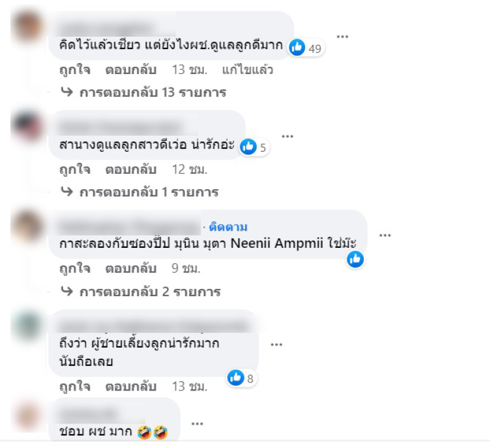Expand การตอบกลับ 2 รายการ replies
The height and width of the screenshot is (448, 490).
[141, 291]
